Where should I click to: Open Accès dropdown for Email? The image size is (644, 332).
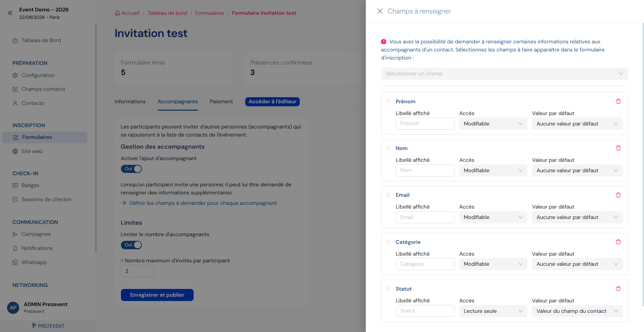pyautogui.click(x=493, y=217)
